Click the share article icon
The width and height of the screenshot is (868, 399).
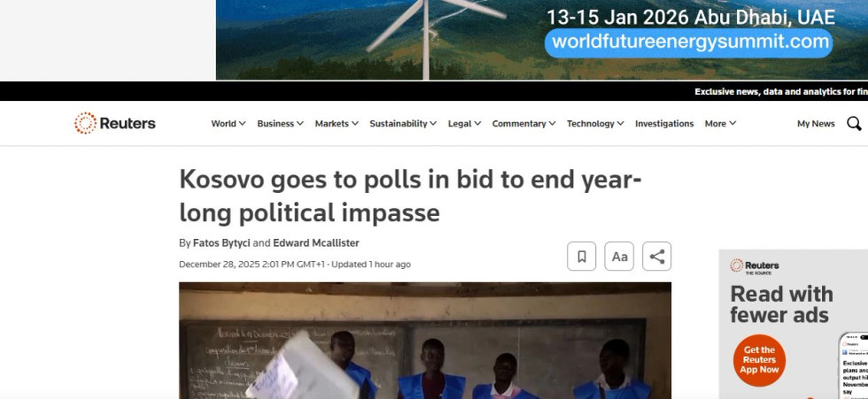656,257
